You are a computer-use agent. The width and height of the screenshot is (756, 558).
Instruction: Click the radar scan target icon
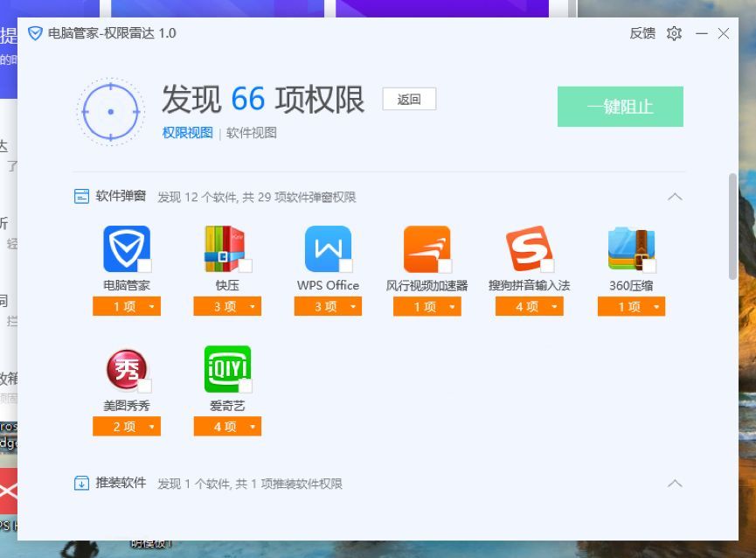pyautogui.click(x=111, y=111)
